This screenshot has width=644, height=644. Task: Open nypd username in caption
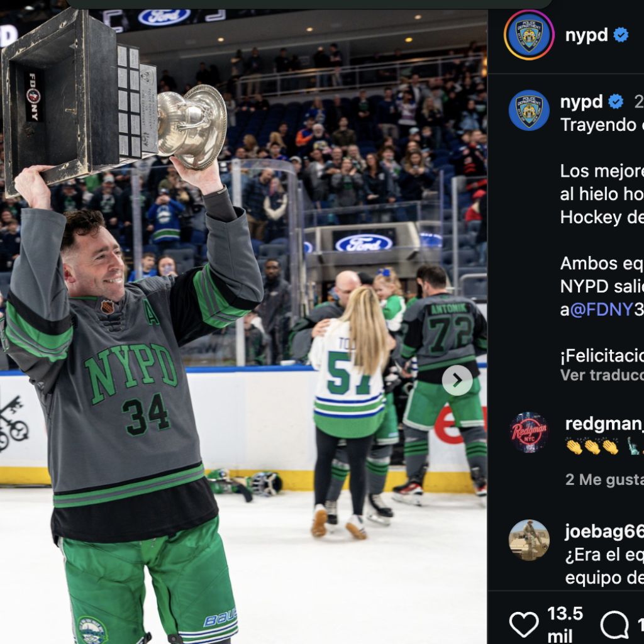coord(581,101)
